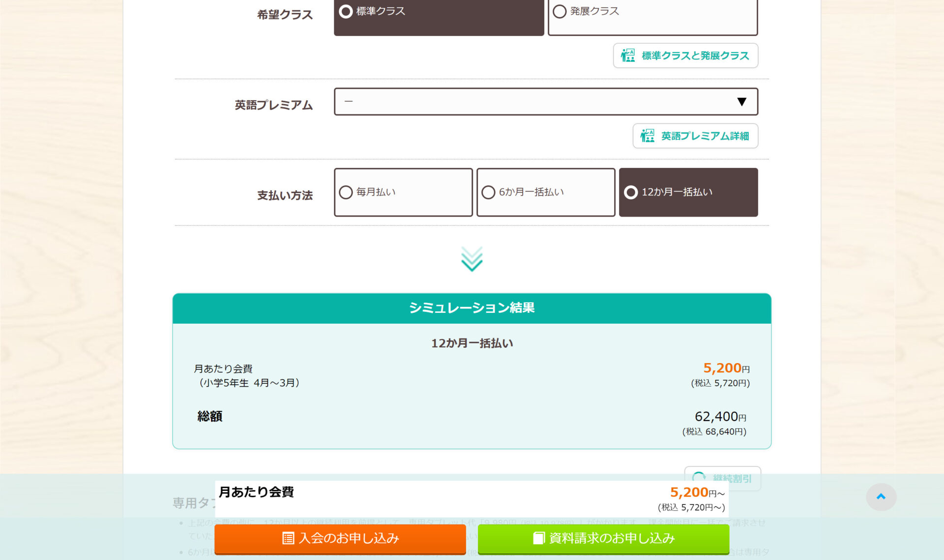Image resolution: width=944 pixels, height=560 pixels.
Task: Choose 12か月一括払い payment option
Action: pyautogui.click(x=688, y=192)
